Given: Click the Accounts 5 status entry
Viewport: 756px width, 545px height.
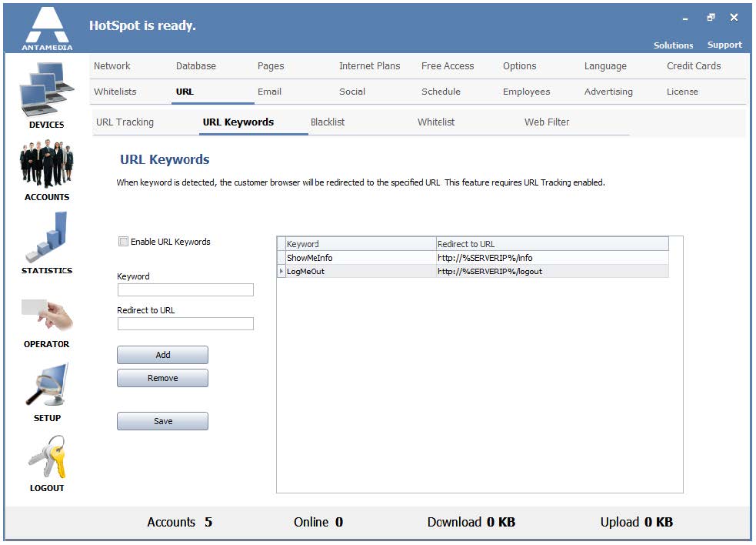Looking at the screenshot, I should coord(179,523).
